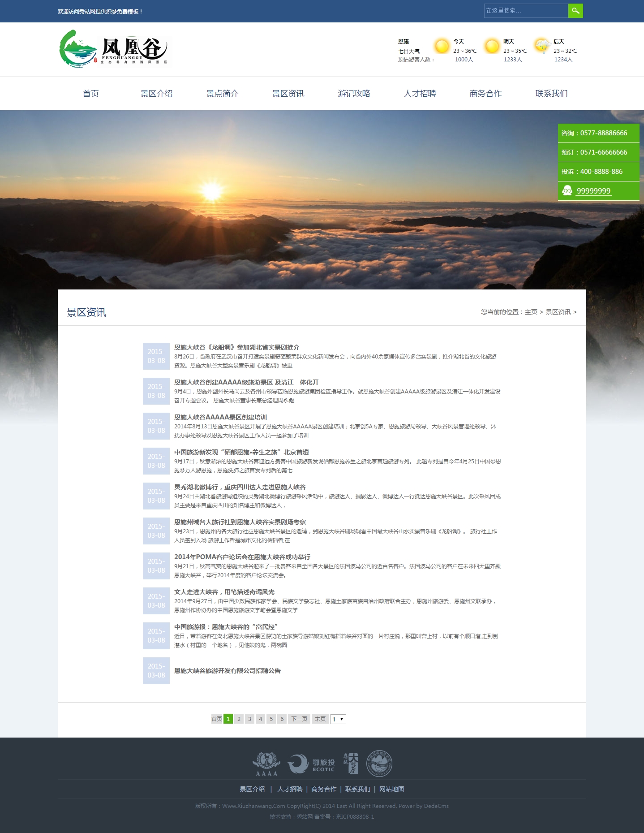Click the 鄂旅投 ECOTIC footer logo

[x=311, y=764]
